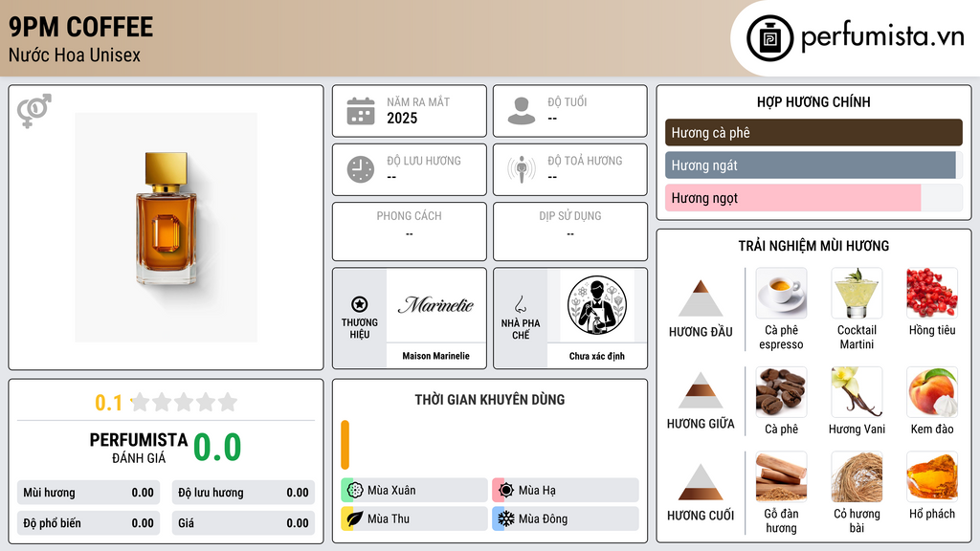The image size is (980, 551).
Task: Click the orange recommended-time bar
Action: point(345,445)
